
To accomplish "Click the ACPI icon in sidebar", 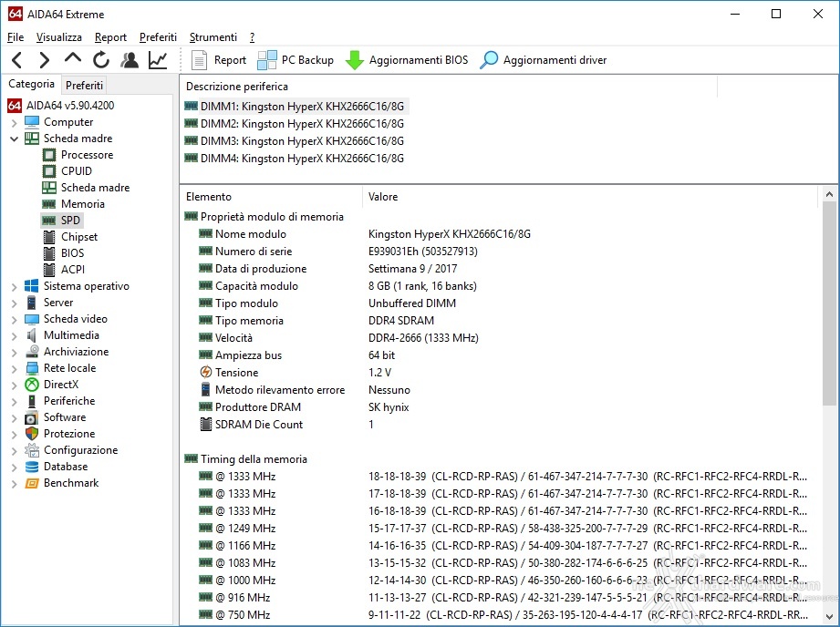I will (48, 270).
